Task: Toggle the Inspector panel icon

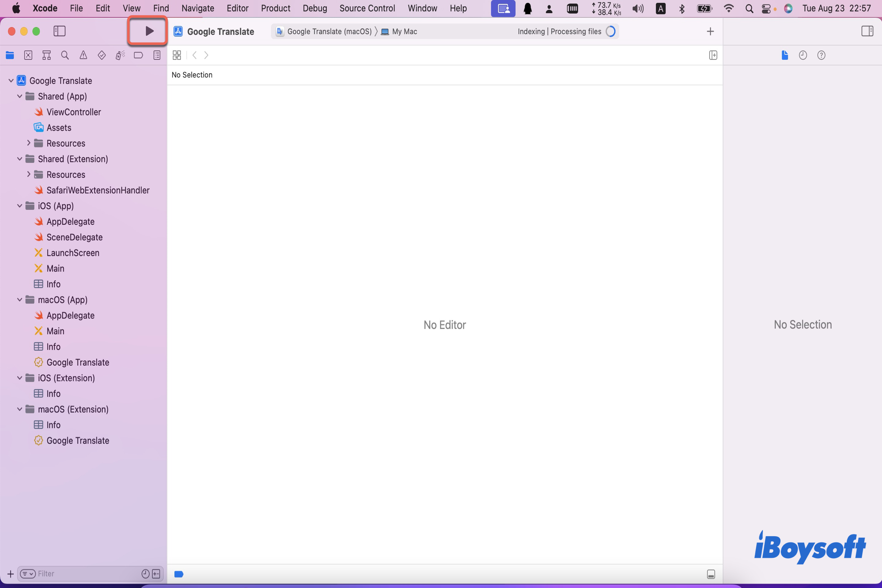Action: pyautogui.click(x=867, y=30)
